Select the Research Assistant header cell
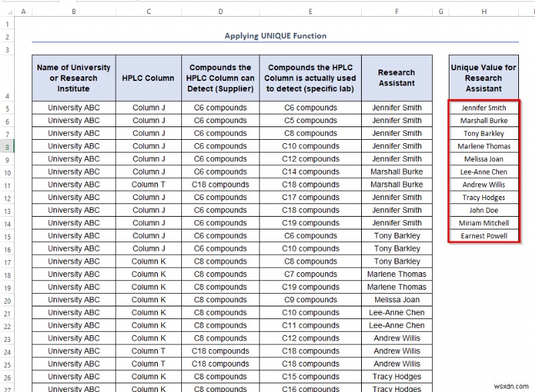 [x=396, y=77]
